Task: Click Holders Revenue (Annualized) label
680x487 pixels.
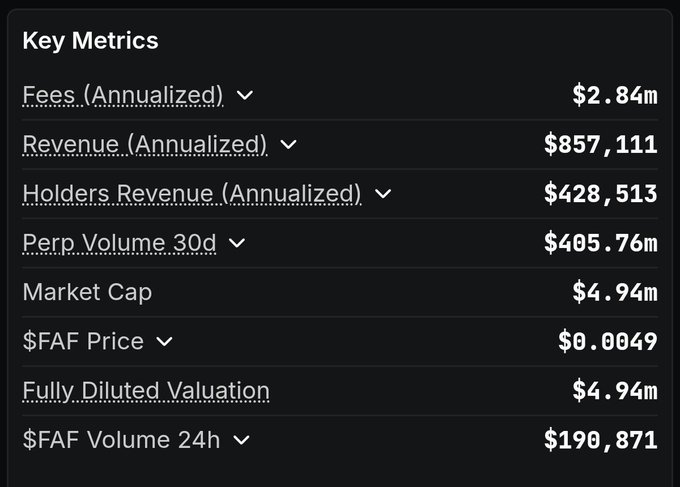Action: tap(191, 193)
